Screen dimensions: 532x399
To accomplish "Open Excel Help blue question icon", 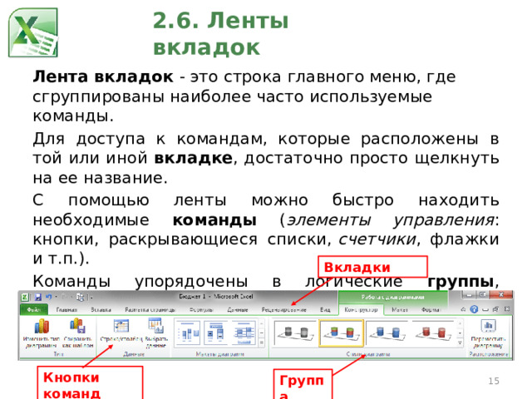I will point(474,309).
